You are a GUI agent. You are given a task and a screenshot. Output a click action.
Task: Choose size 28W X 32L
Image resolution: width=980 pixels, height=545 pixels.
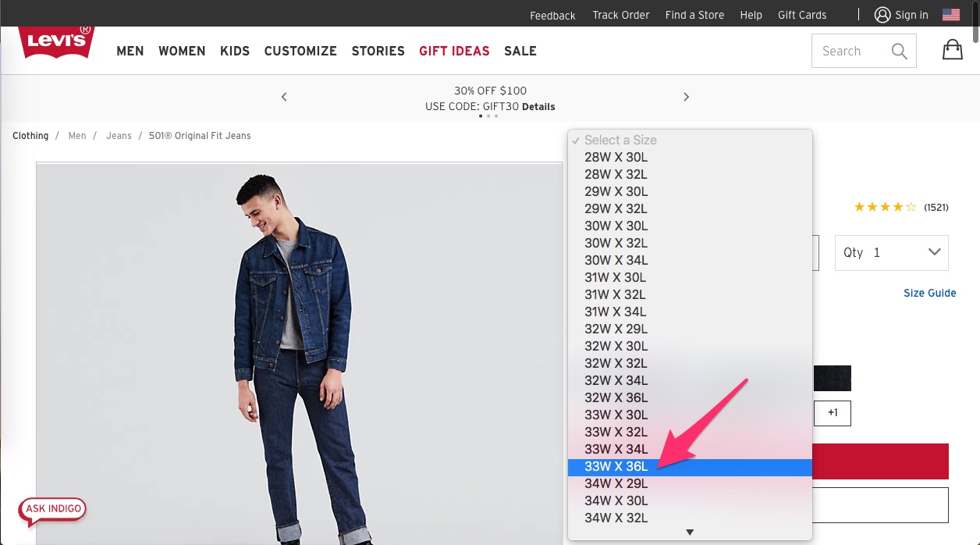coord(690,174)
